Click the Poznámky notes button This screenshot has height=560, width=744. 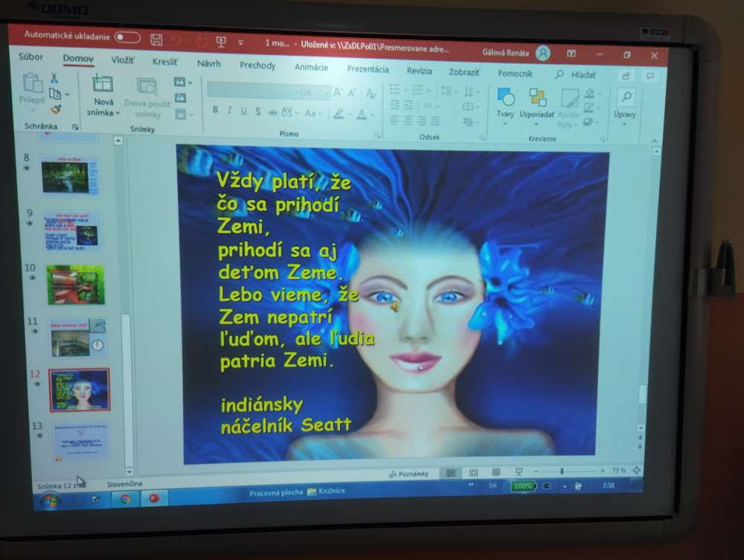click(x=408, y=474)
